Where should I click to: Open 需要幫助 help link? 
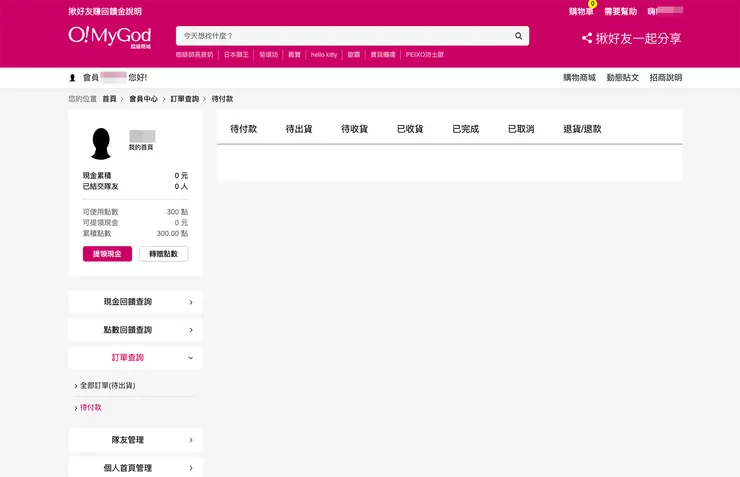620,12
